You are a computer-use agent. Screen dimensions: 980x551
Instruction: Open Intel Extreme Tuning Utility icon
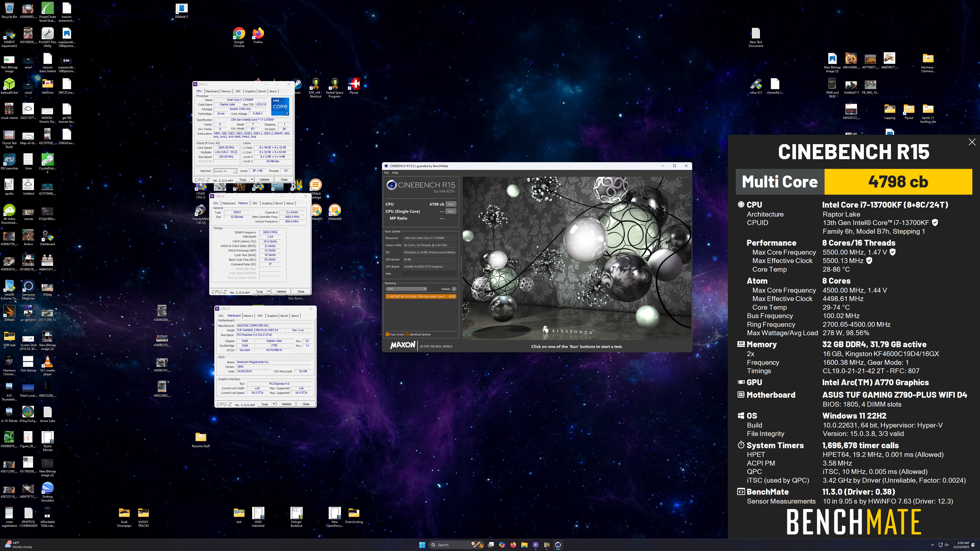pos(9,290)
